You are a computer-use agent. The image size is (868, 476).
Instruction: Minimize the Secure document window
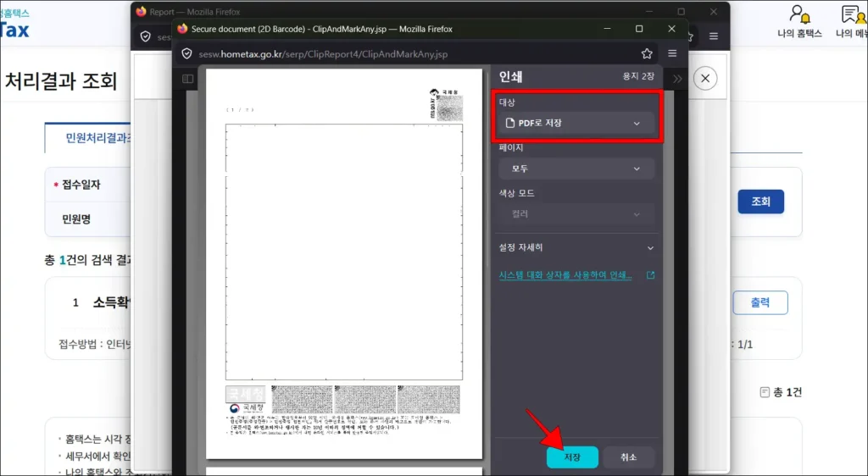tap(607, 29)
